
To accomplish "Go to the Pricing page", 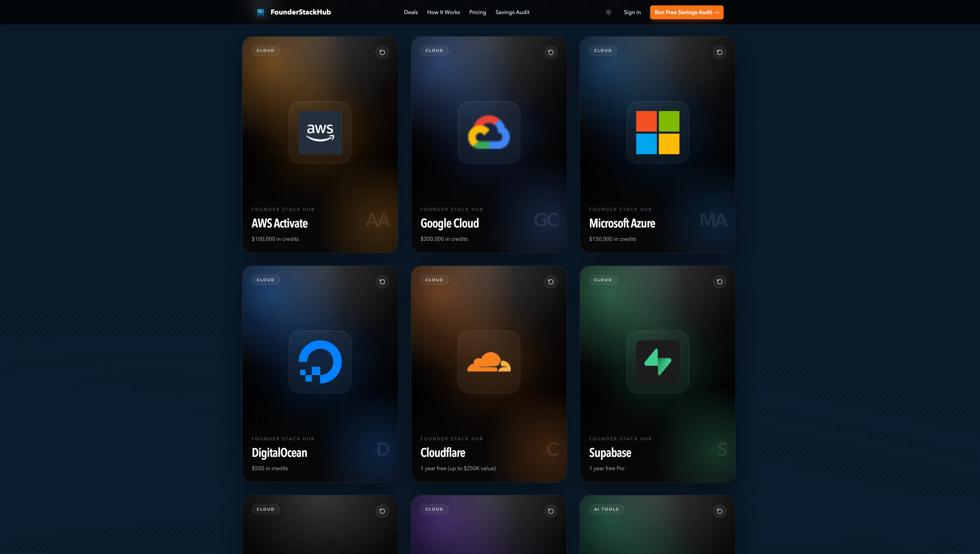I will [x=477, y=12].
